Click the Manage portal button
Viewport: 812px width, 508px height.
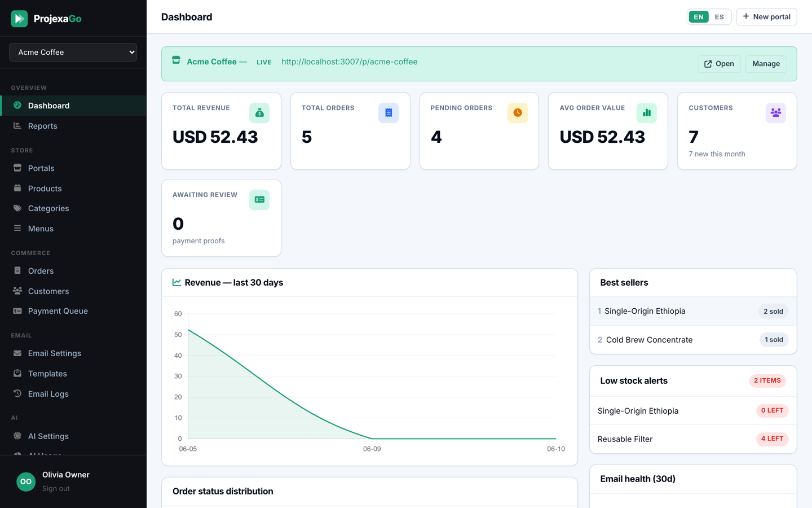tap(766, 64)
